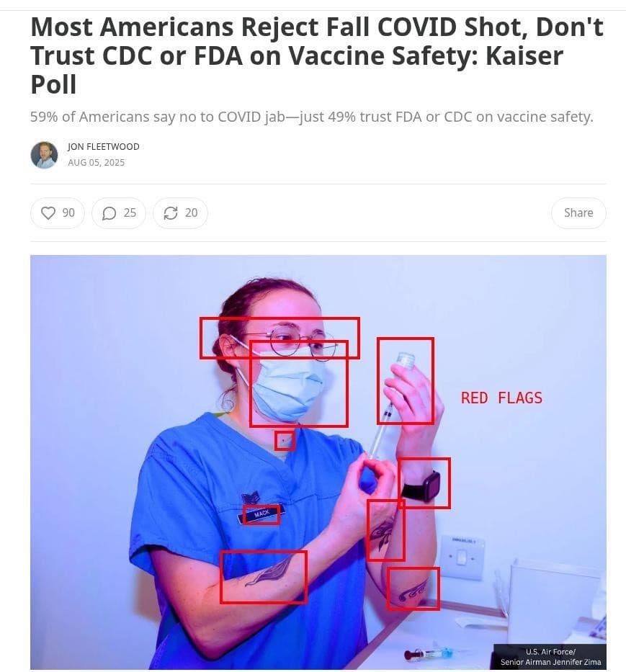Click the red box around the MACK name tag

point(261,514)
